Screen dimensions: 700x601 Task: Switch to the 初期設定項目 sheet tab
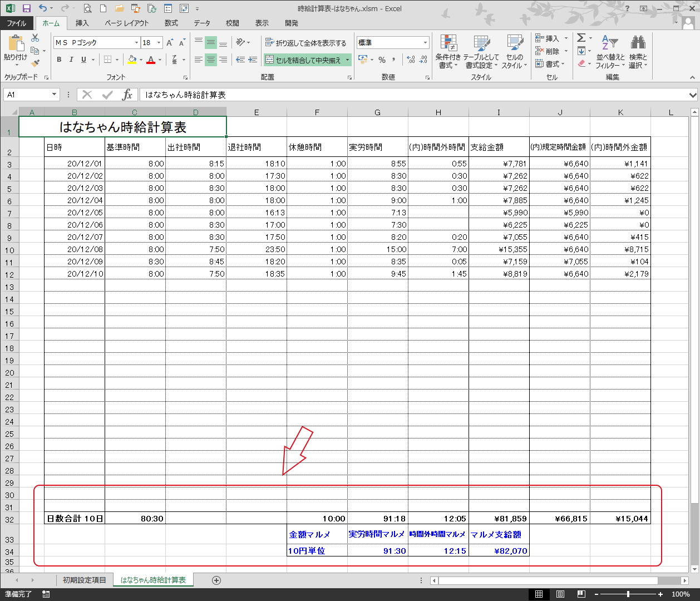tap(84, 580)
